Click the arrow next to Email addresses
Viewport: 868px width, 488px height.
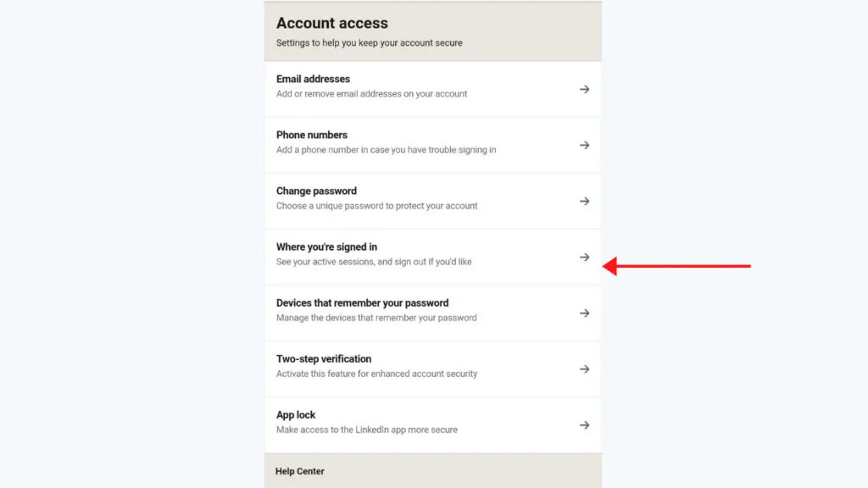click(585, 88)
